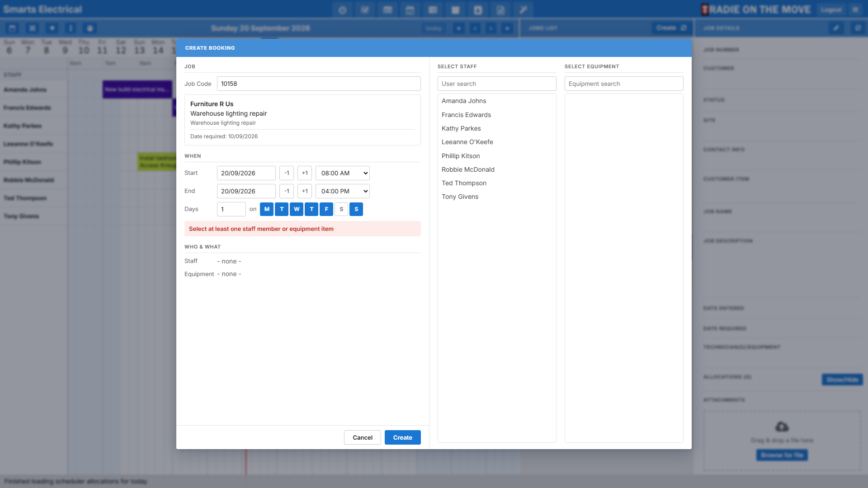The image size is (868, 488).
Task: Toggle Thursday in booking days
Action: tap(311, 209)
